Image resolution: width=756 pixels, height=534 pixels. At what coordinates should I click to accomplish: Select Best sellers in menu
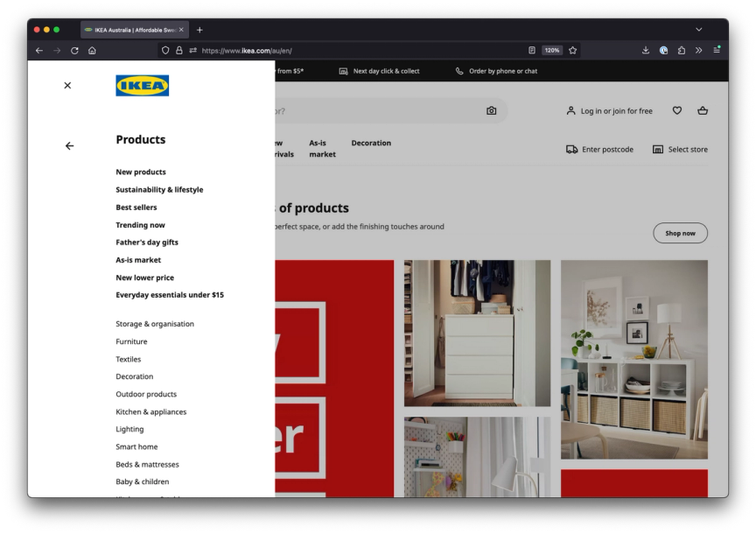(x=136, y=207)
